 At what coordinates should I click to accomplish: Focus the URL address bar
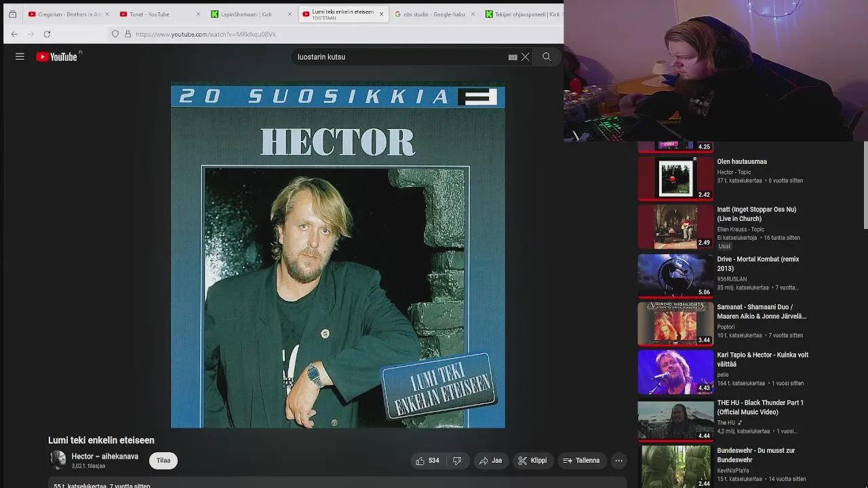point(205,34)
